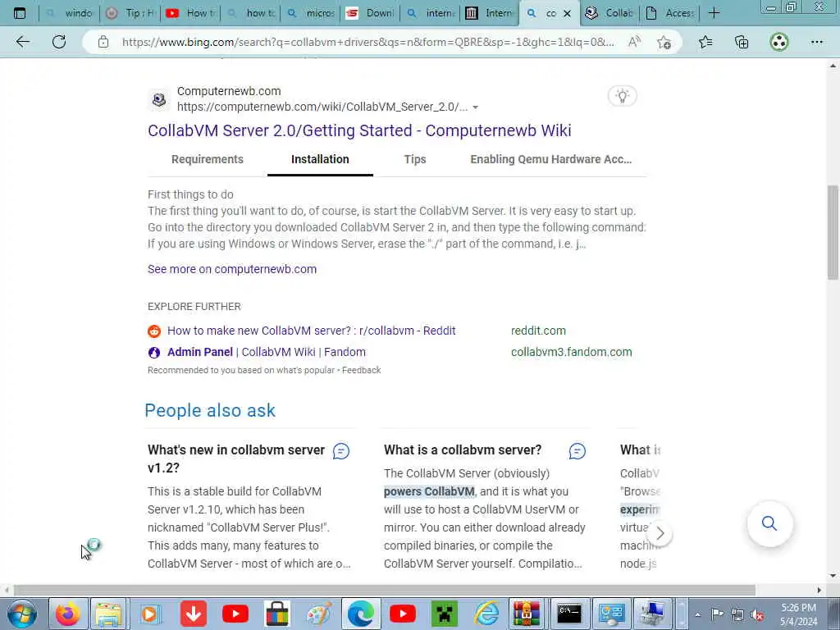Expand the computernewb URL dropdown arrow
Screen dimensions: 840x630
point(475,107)
